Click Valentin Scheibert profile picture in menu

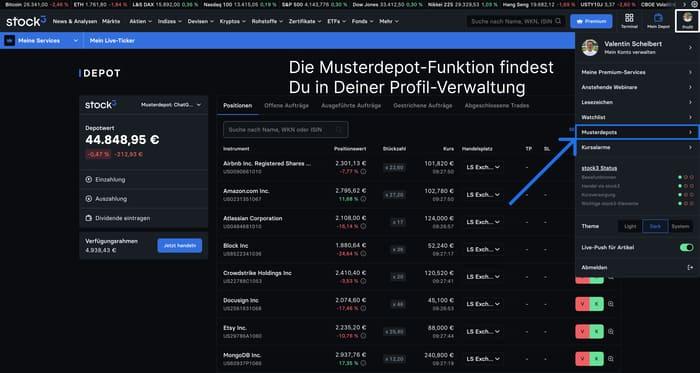[590, 48]
